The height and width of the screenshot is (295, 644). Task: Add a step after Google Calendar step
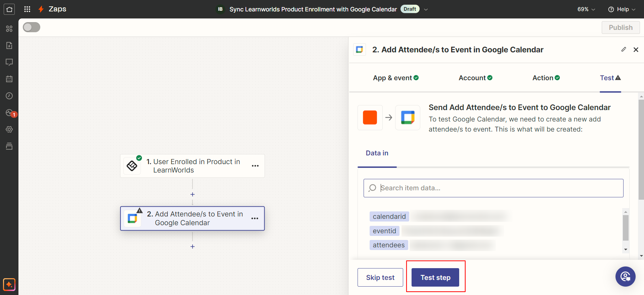(x=193, y=246)
